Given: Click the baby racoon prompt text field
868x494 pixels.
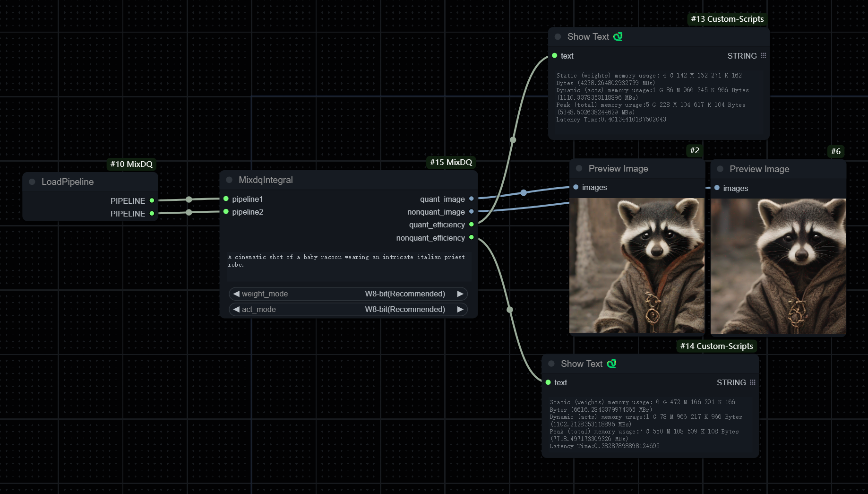Looking at the screenshot, I should pos(349,267).
